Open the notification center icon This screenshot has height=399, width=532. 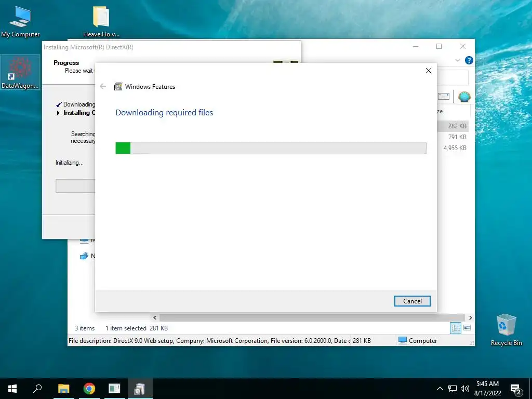pyautogui.click(x=516, y=389)
